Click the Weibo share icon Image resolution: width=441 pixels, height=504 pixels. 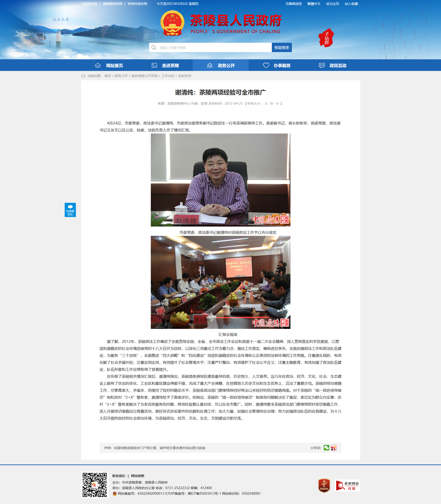(x=333, y=448)
